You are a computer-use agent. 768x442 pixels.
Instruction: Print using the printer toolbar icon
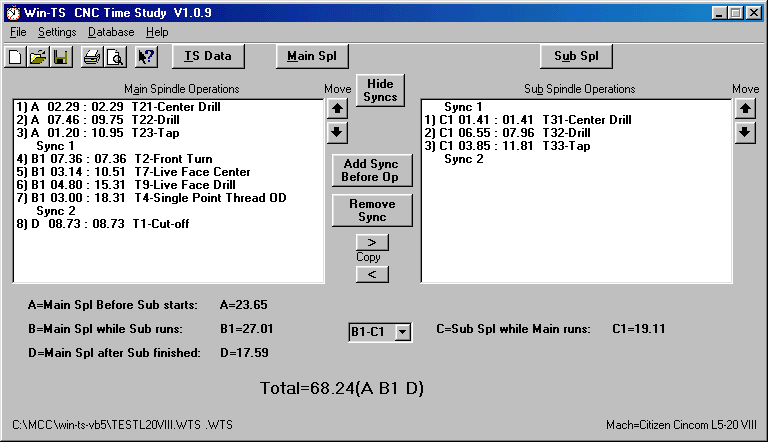coord(92,57)
